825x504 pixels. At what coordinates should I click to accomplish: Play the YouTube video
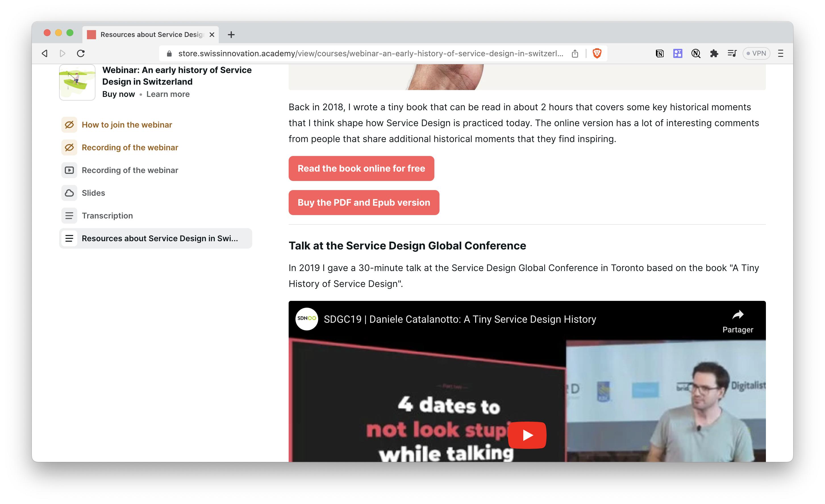pos(527,435)
